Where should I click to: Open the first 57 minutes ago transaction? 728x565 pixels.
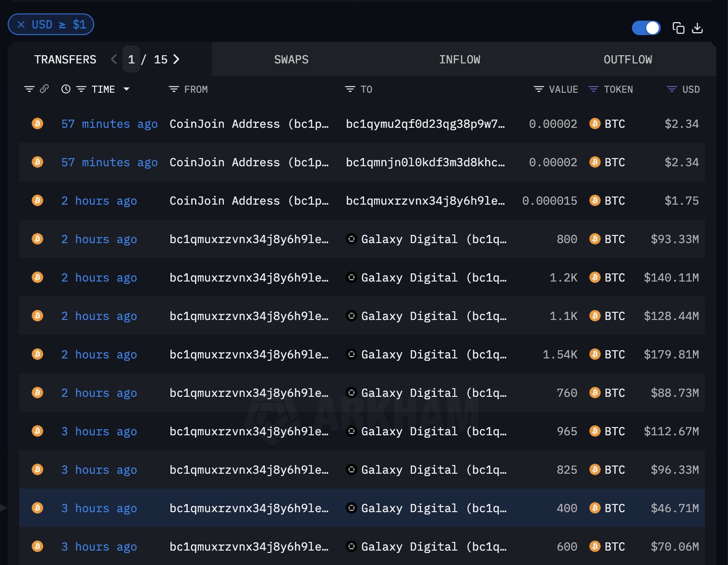pyautogui.click(x=109, y=124)
